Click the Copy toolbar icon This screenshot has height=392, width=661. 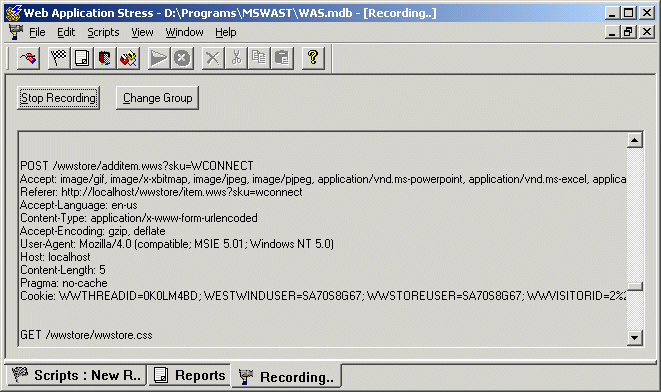[x=259, y=58]
